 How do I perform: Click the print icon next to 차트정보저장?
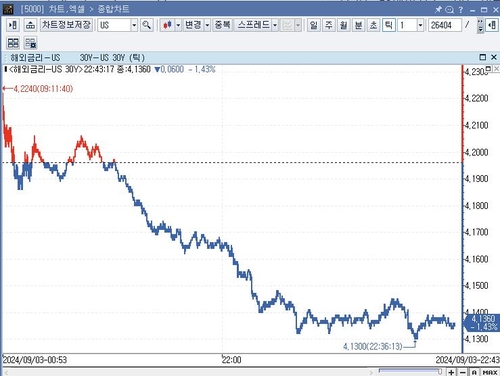click(30, 25)
